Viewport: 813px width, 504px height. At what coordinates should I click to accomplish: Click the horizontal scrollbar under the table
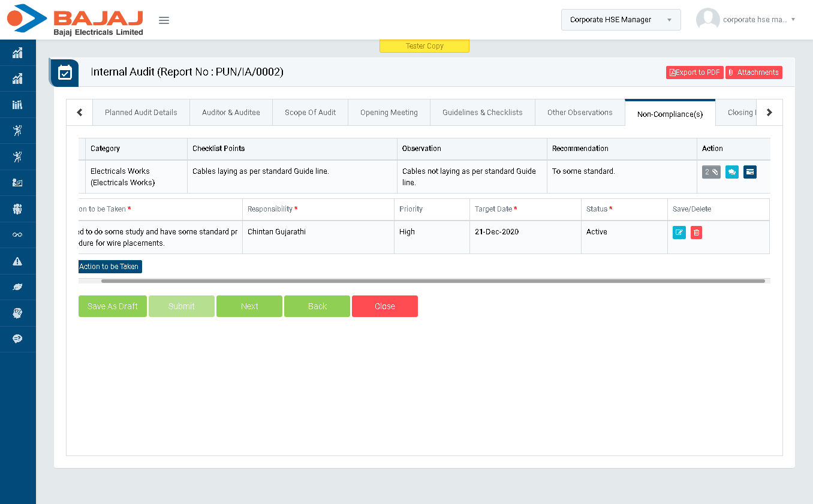tap(433, 280)
